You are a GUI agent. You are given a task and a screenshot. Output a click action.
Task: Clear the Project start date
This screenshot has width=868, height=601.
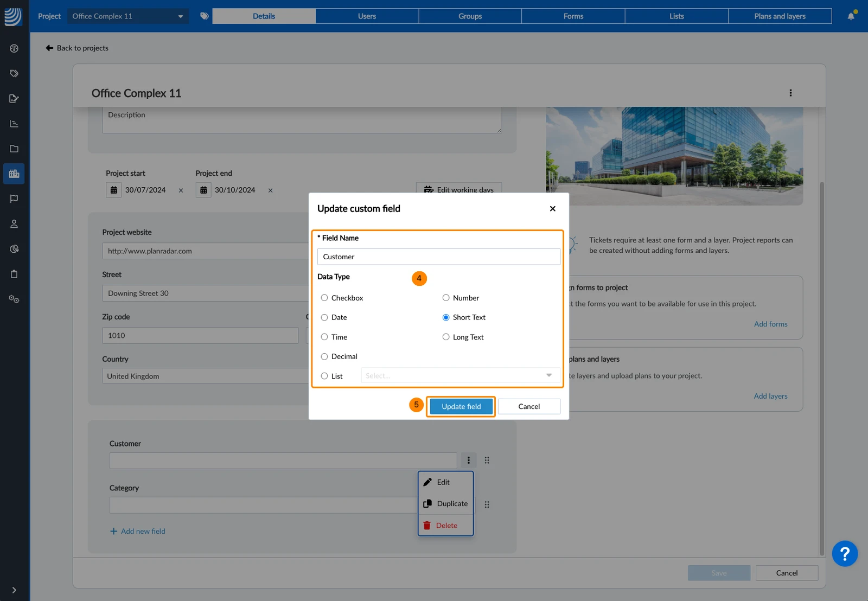pos(181,190)
